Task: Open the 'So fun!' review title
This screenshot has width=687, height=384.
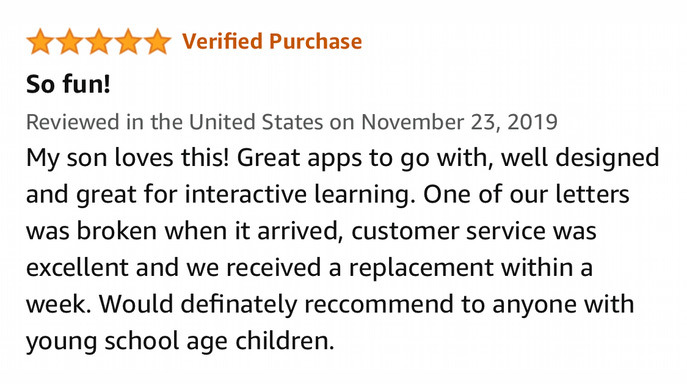Action: 68,84
